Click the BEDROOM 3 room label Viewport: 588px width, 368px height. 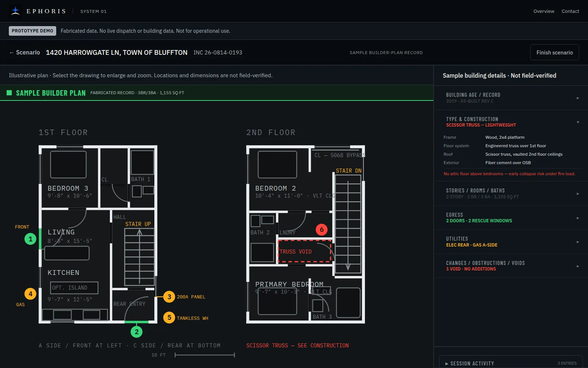pos(68,188)
